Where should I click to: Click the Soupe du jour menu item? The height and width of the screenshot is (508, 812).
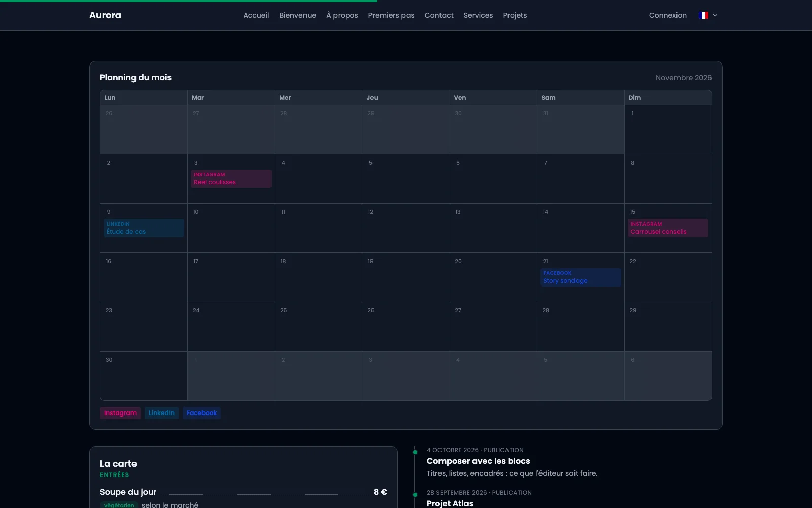(128, 492)
